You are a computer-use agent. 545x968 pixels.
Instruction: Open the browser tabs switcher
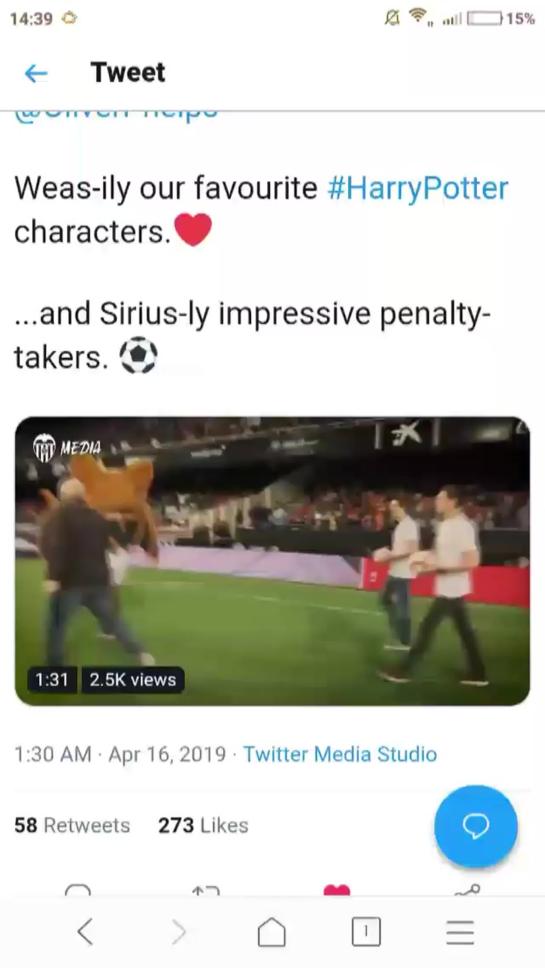coord(366,932)
